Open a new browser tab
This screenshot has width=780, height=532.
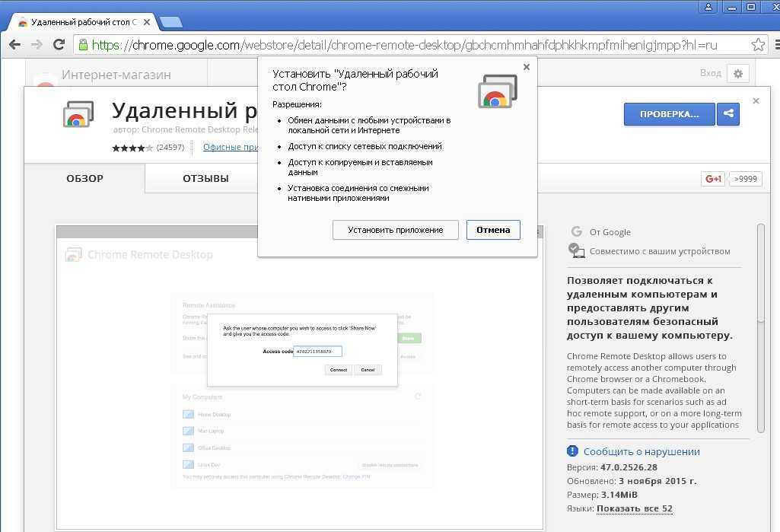[x=171, y=22]
